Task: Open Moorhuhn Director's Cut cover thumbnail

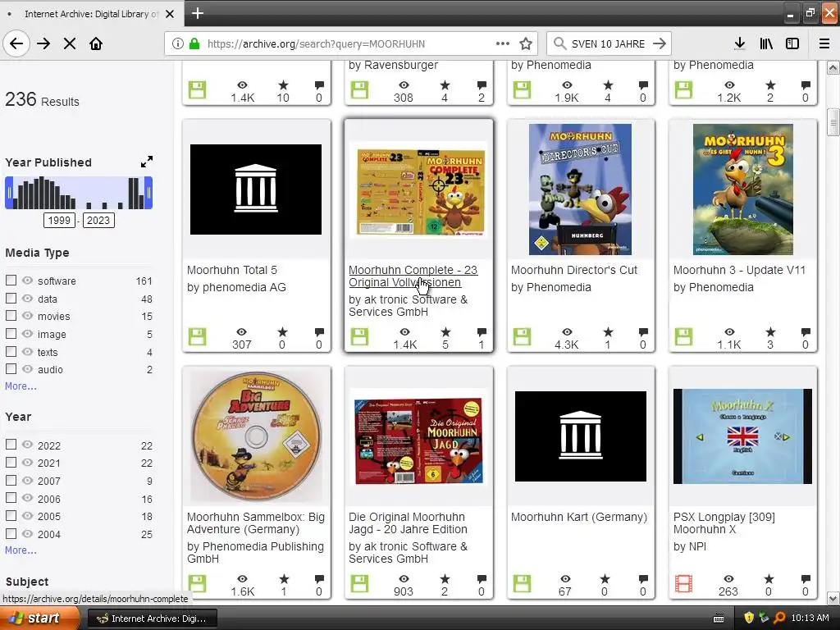Action: pyautogui.click(x=580, y=189)
